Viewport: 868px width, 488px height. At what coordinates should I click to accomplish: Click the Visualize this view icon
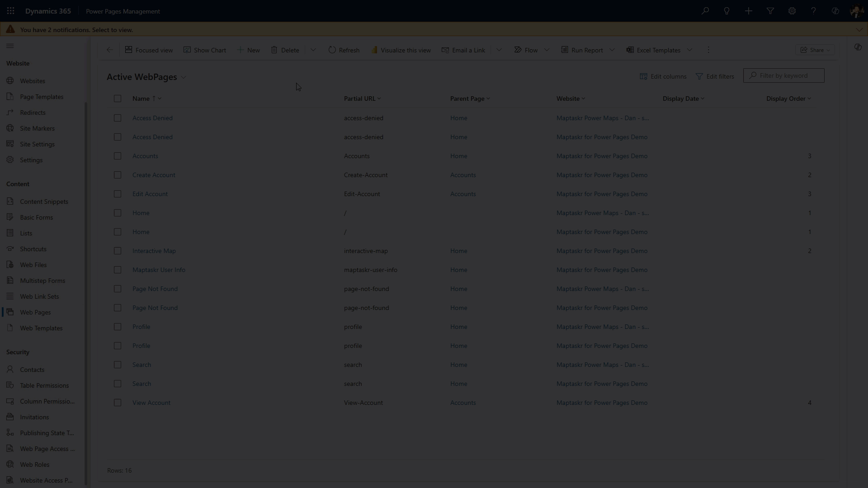tap(375, 50)
